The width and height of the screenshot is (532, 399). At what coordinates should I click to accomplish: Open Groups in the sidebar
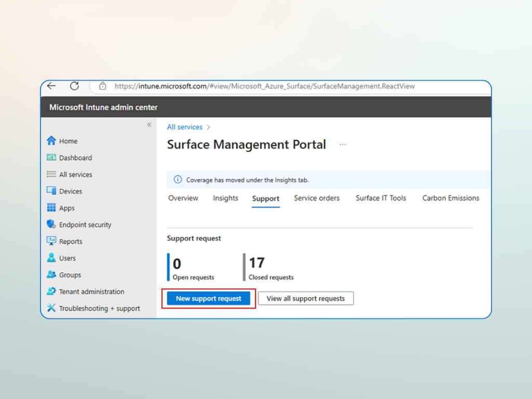click(x=70, y=275)
